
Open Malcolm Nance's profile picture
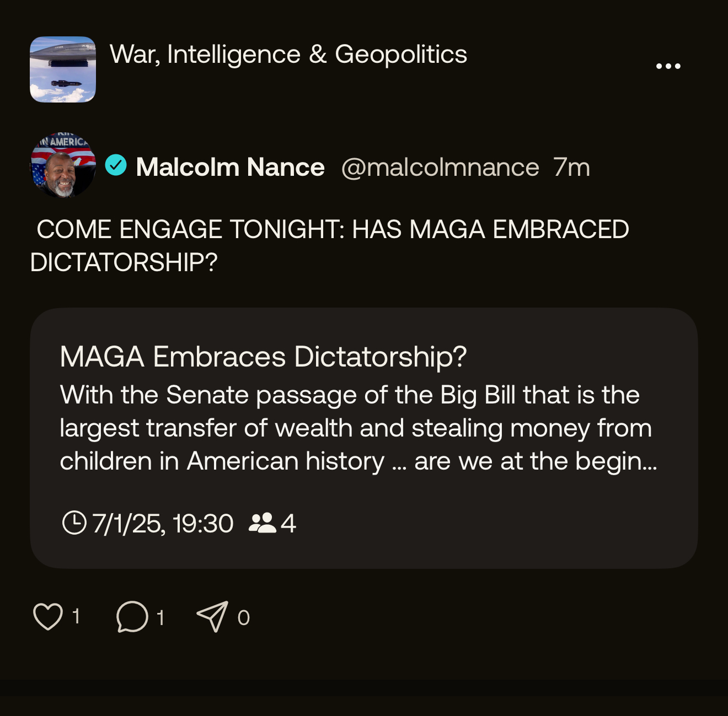pos(63,165)
